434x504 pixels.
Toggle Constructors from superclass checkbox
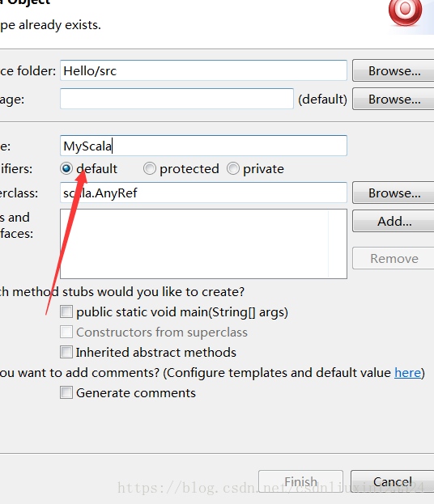(66, 332)
